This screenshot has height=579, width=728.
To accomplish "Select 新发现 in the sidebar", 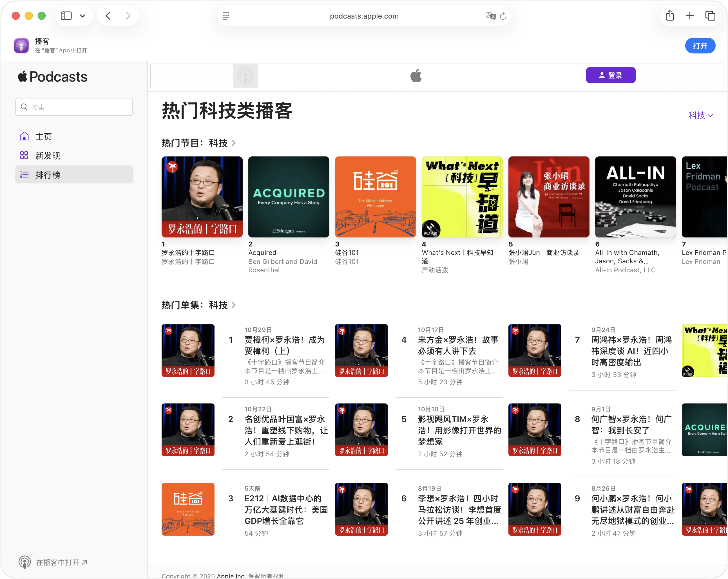I will click(x=48, y=156).
